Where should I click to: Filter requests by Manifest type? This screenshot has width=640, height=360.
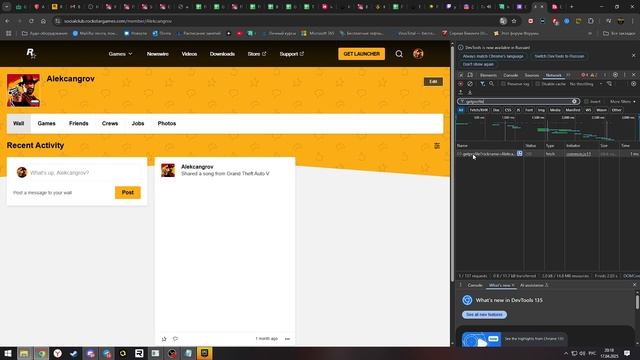[x=573, y=110]
